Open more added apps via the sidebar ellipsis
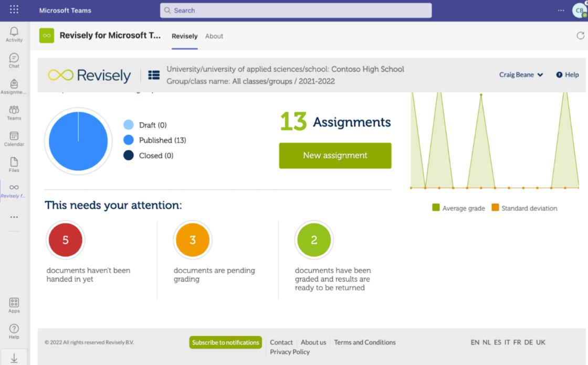 pos(14,217)
